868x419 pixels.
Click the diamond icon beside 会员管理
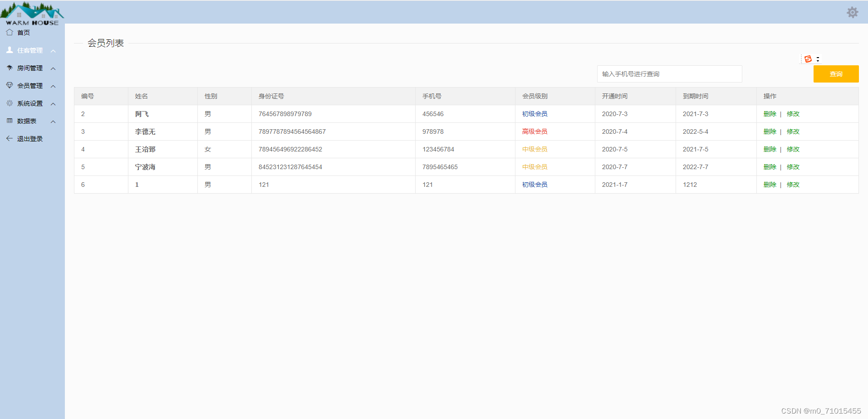coord(10,85)
